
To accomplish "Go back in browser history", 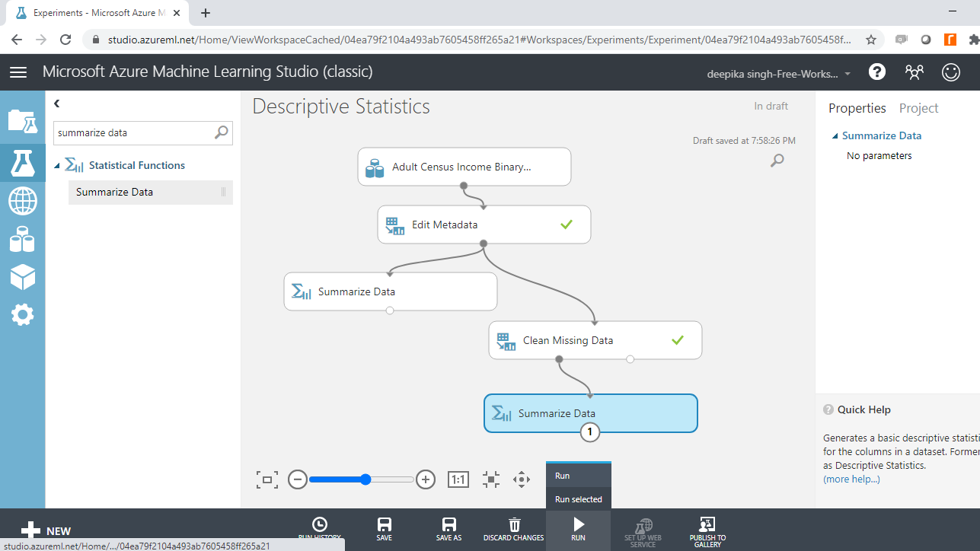I will (17, 40).
